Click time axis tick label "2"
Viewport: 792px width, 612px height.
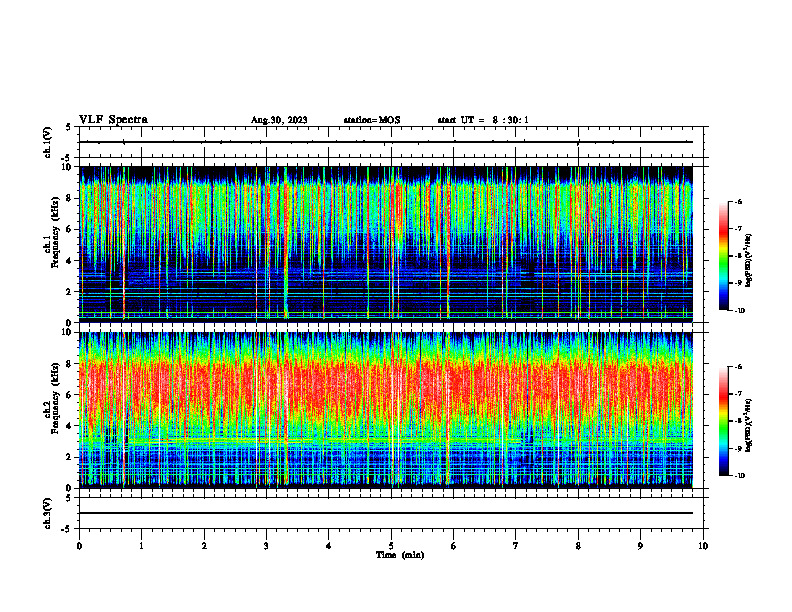(204, 546)
